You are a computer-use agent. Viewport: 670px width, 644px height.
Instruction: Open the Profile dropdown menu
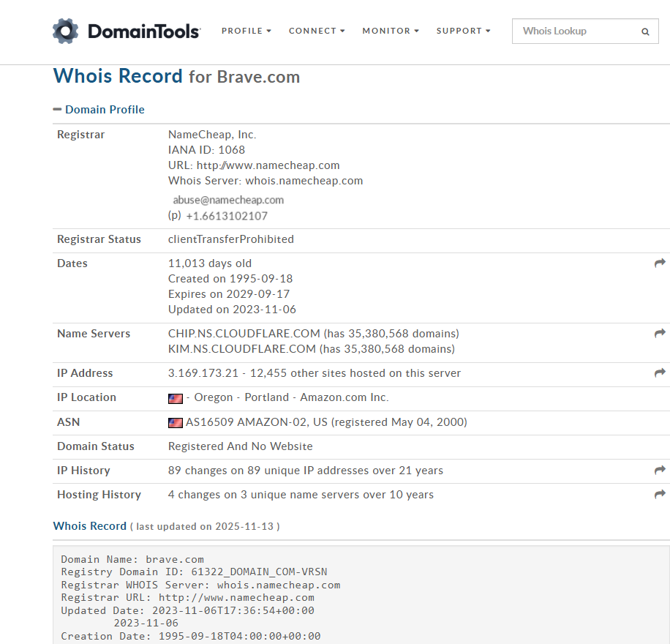246,31
